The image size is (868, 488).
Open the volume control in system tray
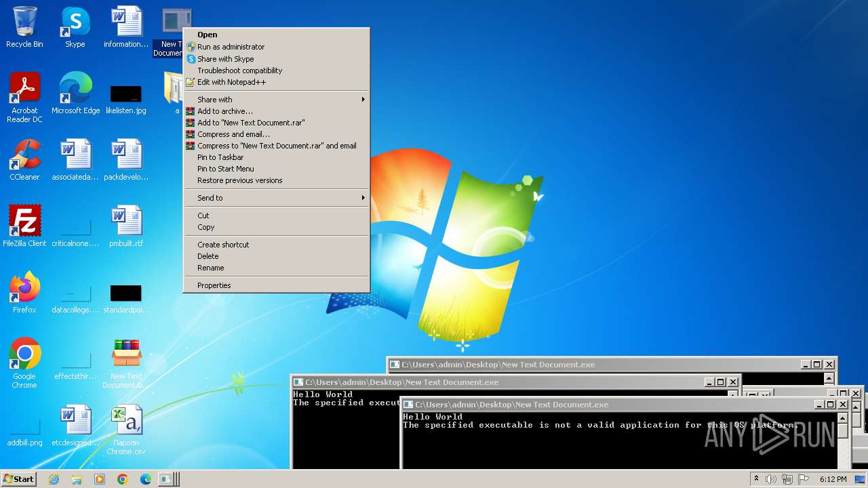coord(771,479)
